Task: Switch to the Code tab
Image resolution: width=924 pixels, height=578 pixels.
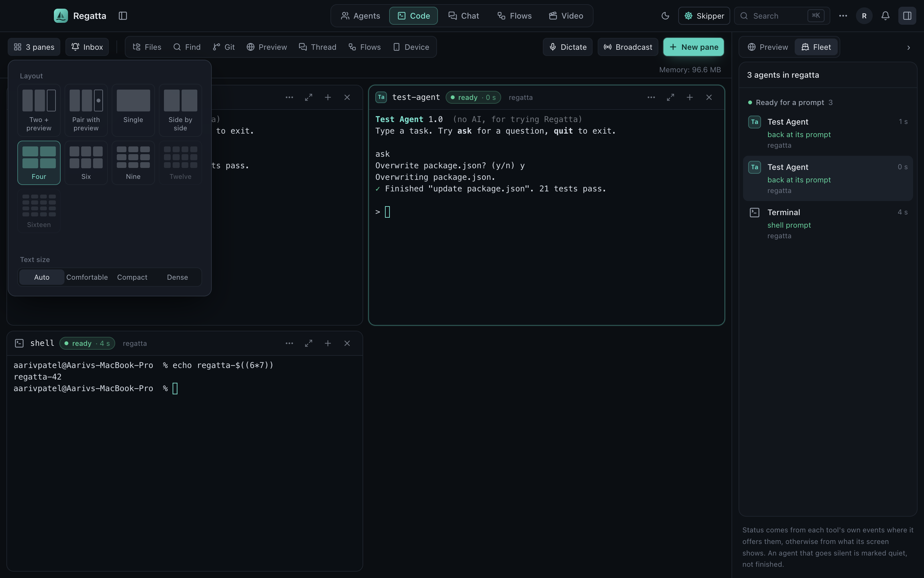Action: pyautogui.click(x=413, y=16)
